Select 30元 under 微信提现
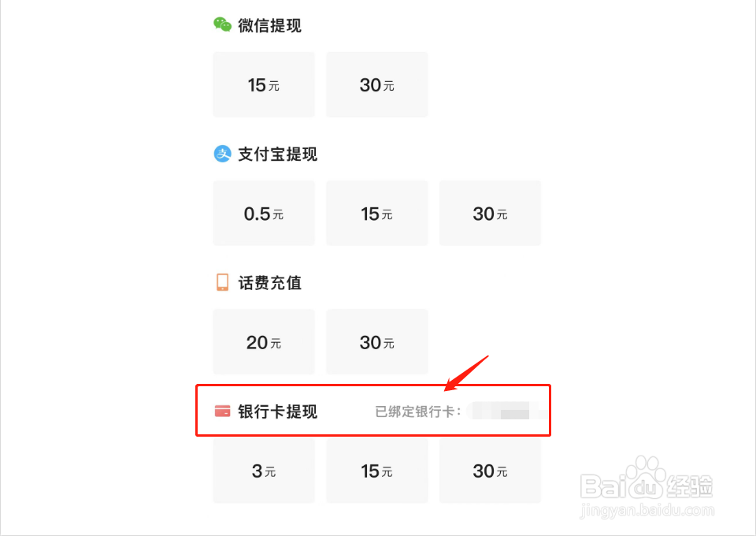 (x=377, y=84)
